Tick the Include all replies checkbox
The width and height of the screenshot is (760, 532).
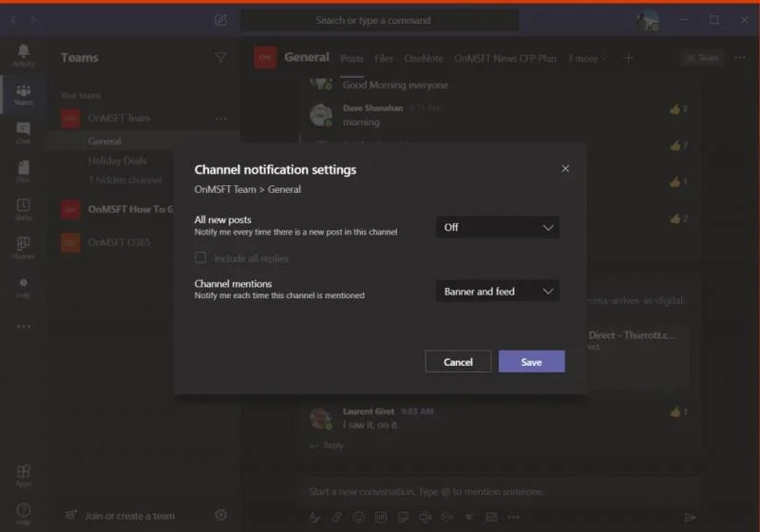200,257
